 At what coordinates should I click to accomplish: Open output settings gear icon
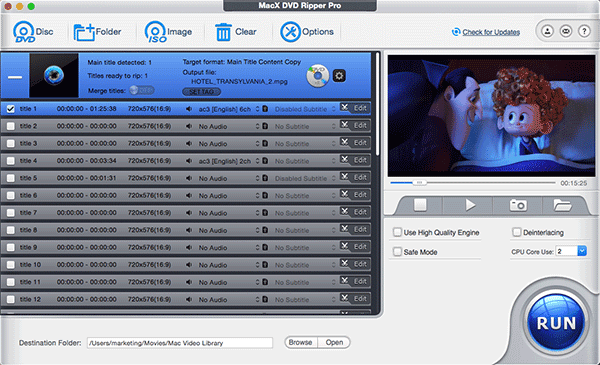[x=339, y=76]
